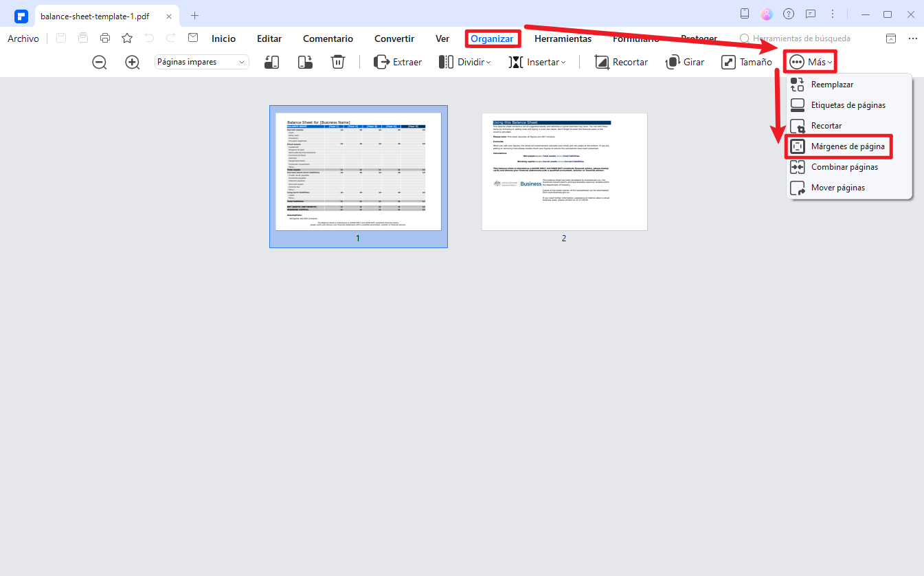
Task: Click the email envelope icon
Action: tap(193, 38)
